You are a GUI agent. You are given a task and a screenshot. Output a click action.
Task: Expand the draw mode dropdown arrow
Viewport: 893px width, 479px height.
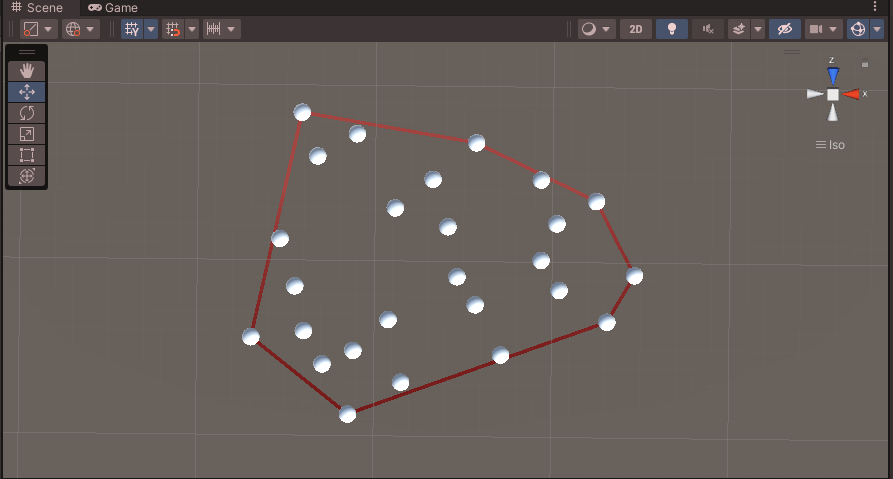pos(607,29)
